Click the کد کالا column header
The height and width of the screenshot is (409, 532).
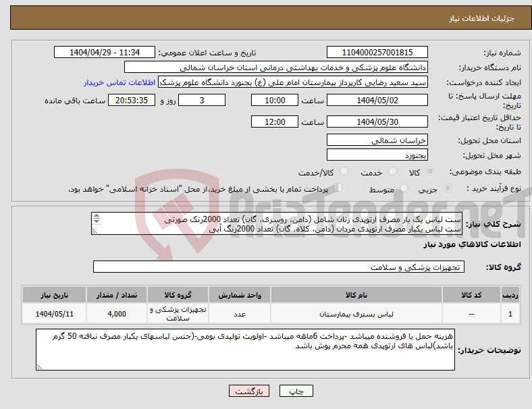[471, 295]
